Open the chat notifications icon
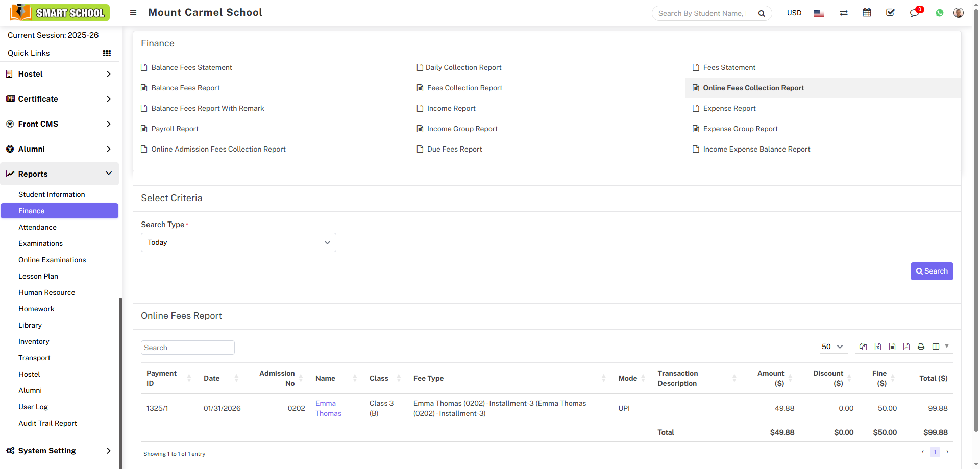 click(x=914, y=13)
